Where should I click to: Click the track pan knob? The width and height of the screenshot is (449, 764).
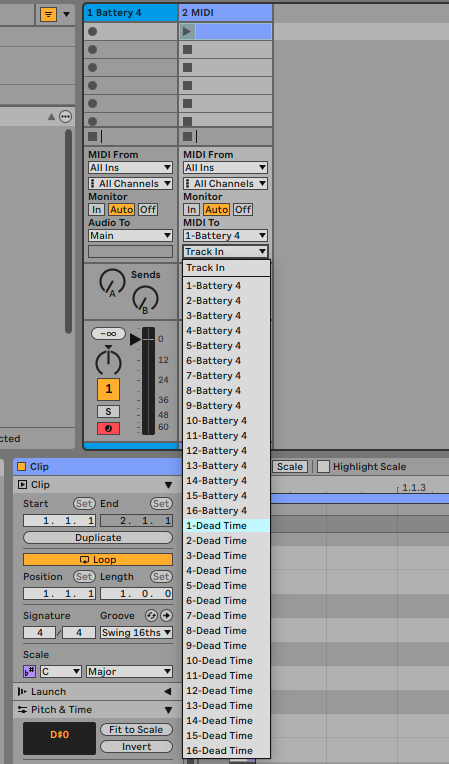[x=108, y=362]
